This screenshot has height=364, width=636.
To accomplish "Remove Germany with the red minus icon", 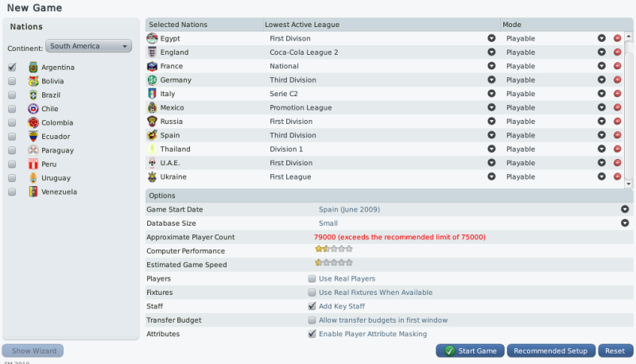I will (x=618, y=79).
